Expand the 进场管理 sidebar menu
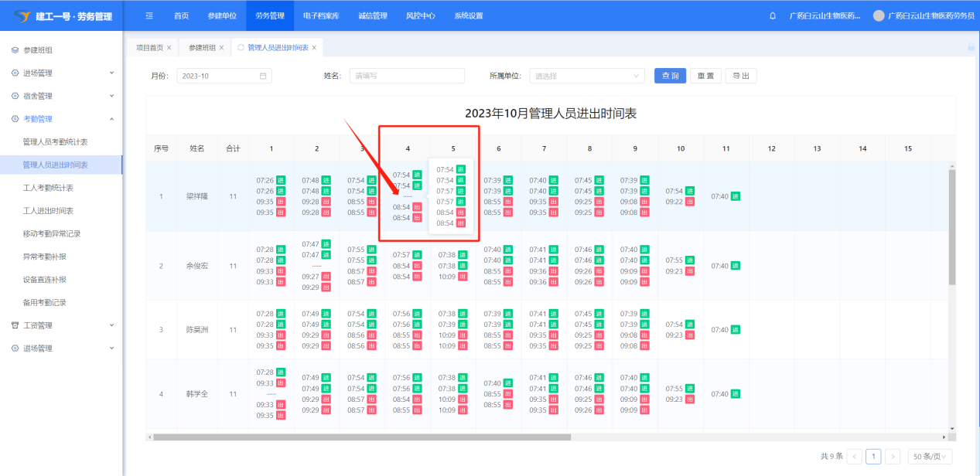This screenshot has height=476, width=980. (x=61, y=73)
